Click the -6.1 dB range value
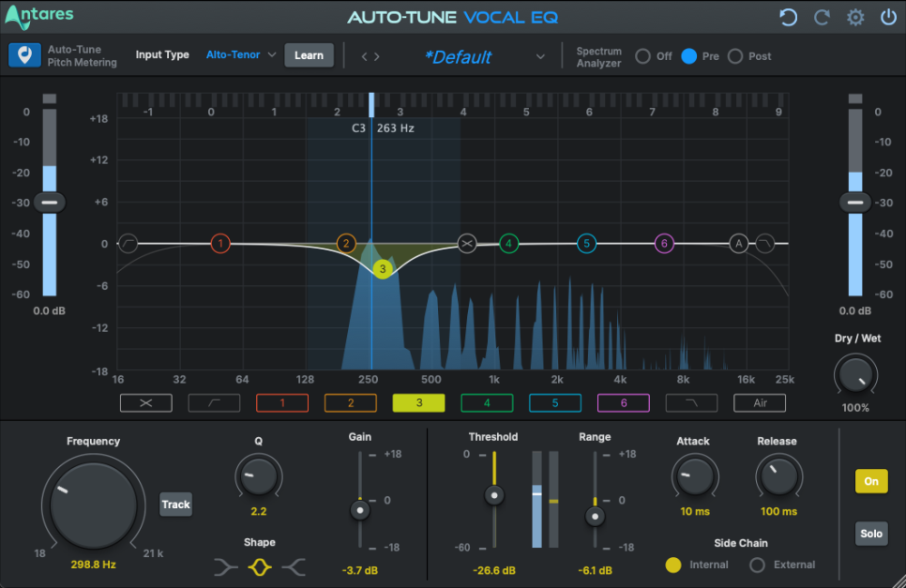The image size is (906, 588). 595,570
